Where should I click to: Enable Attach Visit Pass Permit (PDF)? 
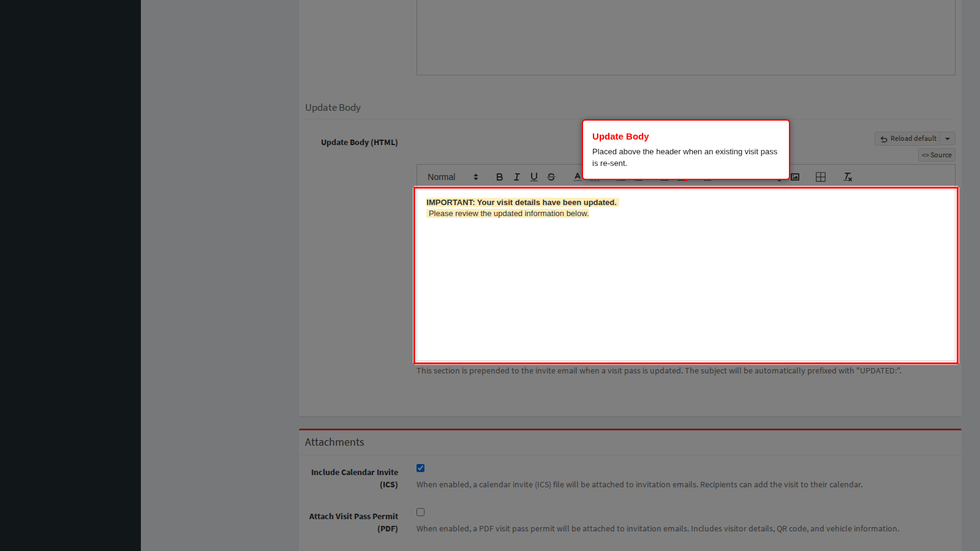tap(421, 512)
